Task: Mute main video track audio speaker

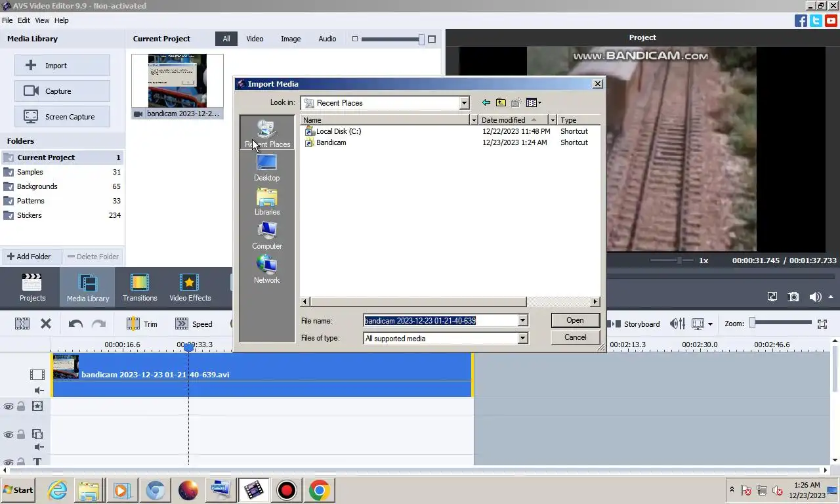Action: pos(39,390)
